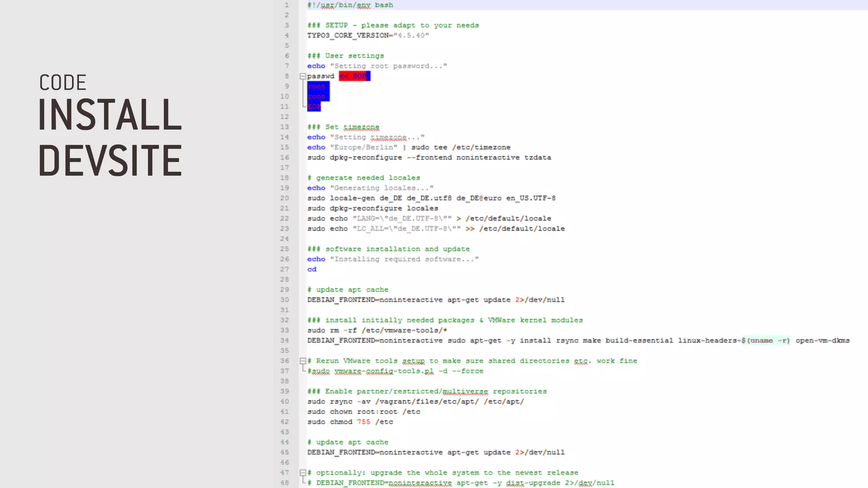Image resolution: width=868 pixels, height=488 pixels.
Task: Click the '# update apt cache' comment on line 44
Action: [x=348, y=442]
